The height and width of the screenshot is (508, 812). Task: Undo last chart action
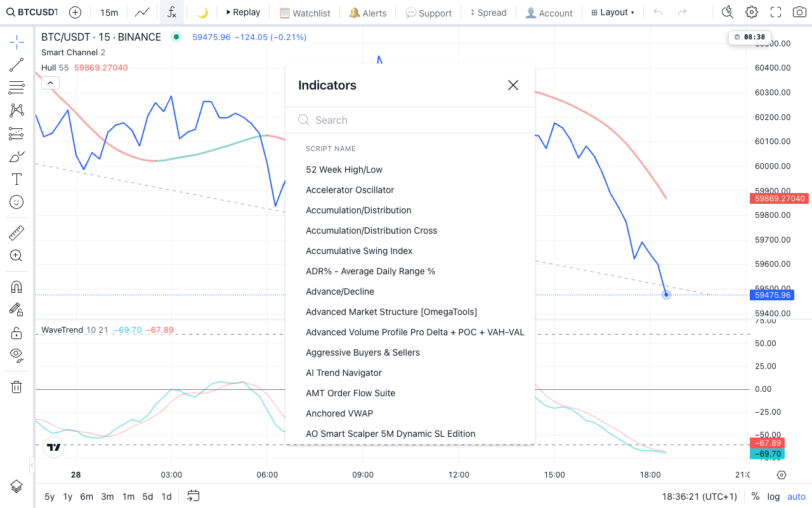click(658, 12)
